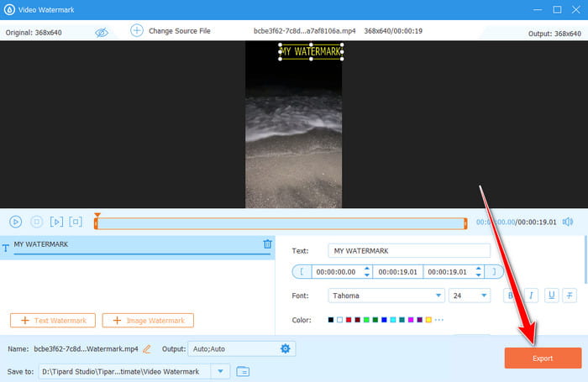Set start point with left bracket button
Screen dimensions: 588x382
(x=302, y=272)
